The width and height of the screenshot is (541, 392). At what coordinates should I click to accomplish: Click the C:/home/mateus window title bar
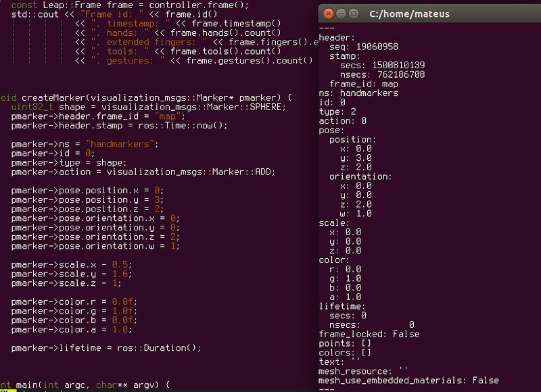[x=433, y=13]
